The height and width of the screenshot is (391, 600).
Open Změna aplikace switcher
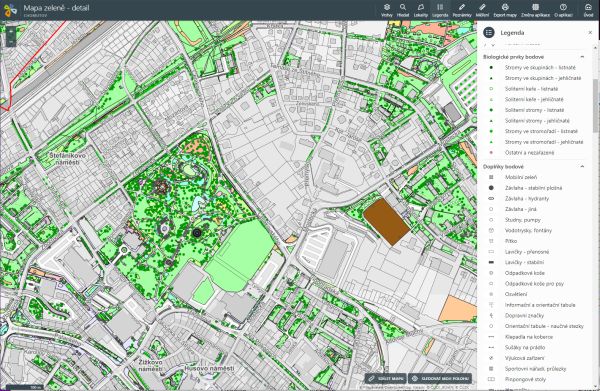[x=535, y=10]
